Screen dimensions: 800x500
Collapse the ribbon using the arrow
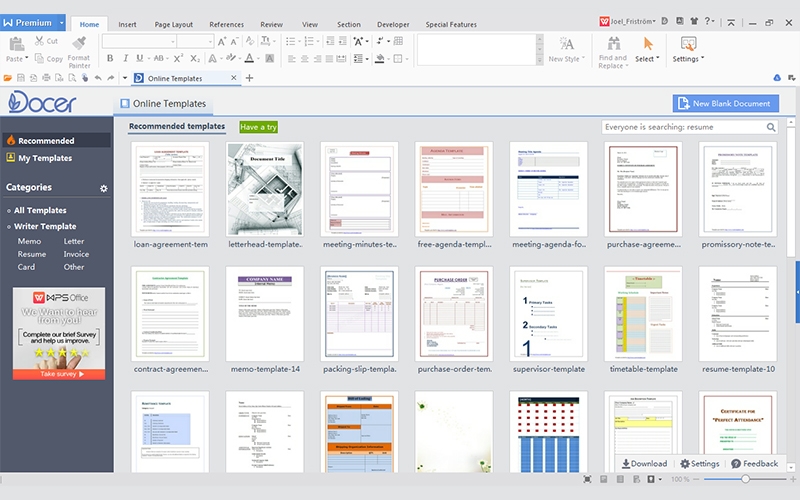730,21
